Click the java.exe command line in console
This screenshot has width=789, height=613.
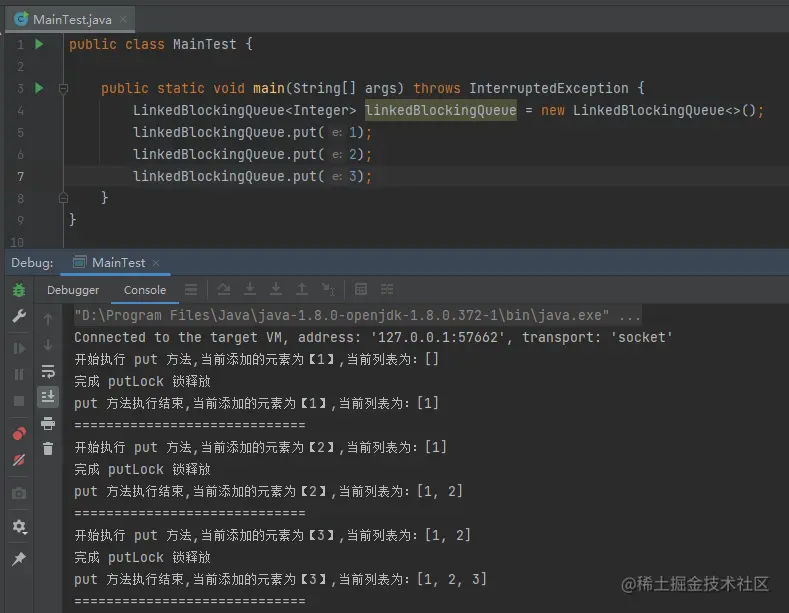(357, 316)
